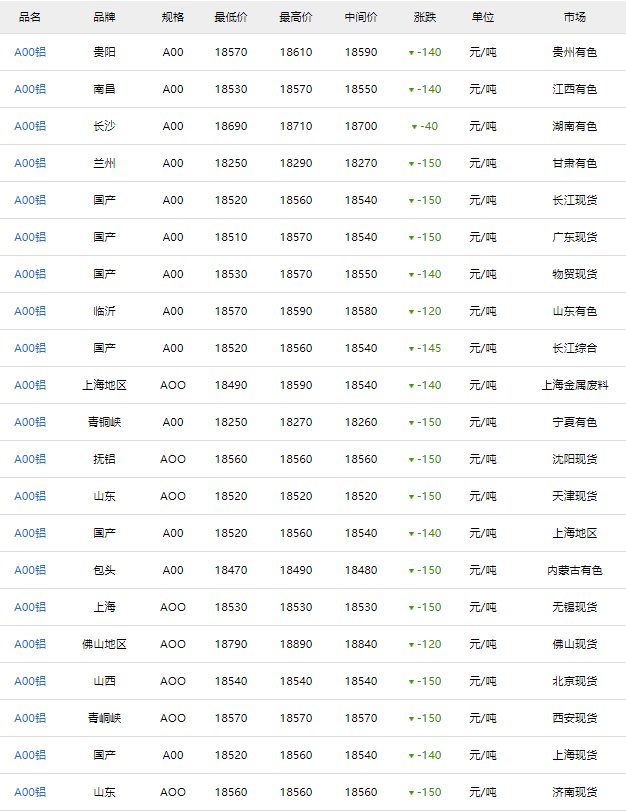Open the A00铝 link in the 抚铝 row

(30, 459)
